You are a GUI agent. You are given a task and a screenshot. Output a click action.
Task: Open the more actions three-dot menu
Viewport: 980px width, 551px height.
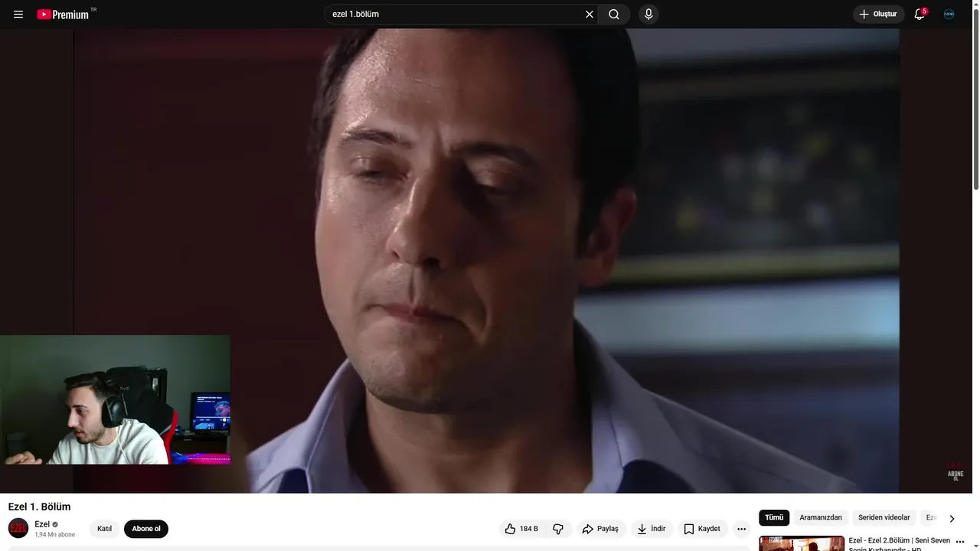click(741, 529)
